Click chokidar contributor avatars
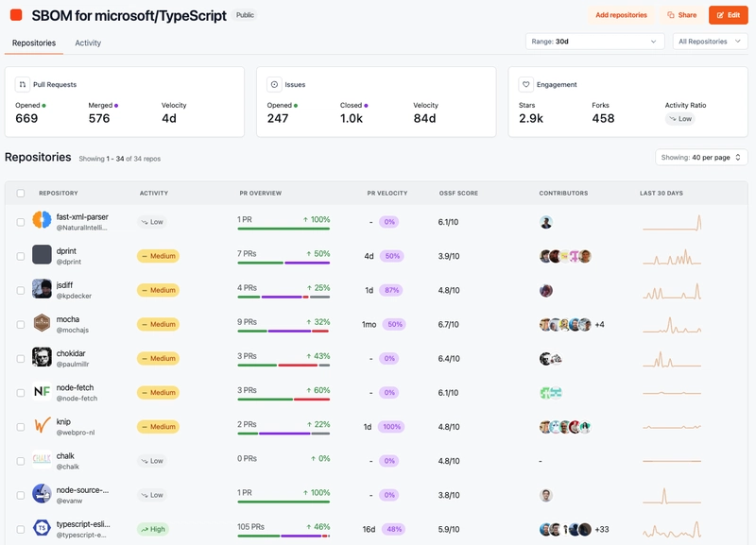The width and height of the screenshot is (756, 545). click(551, 359)
